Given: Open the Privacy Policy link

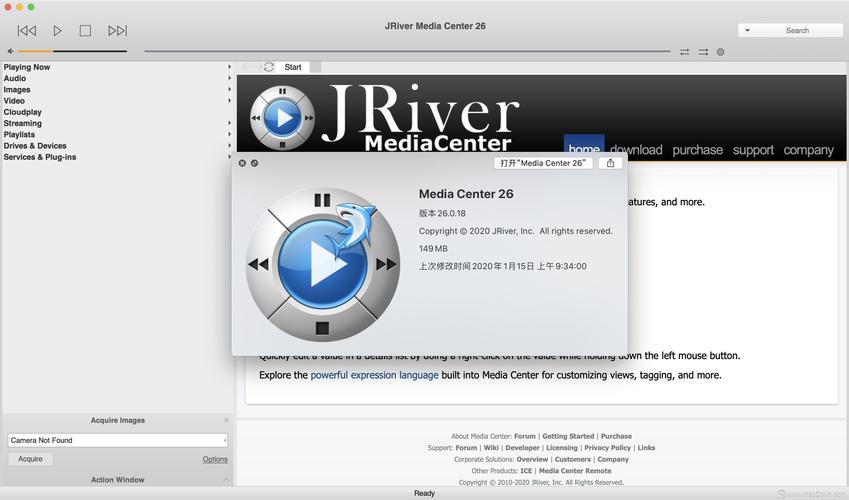Looking at the screenshot, I should 608,448.
